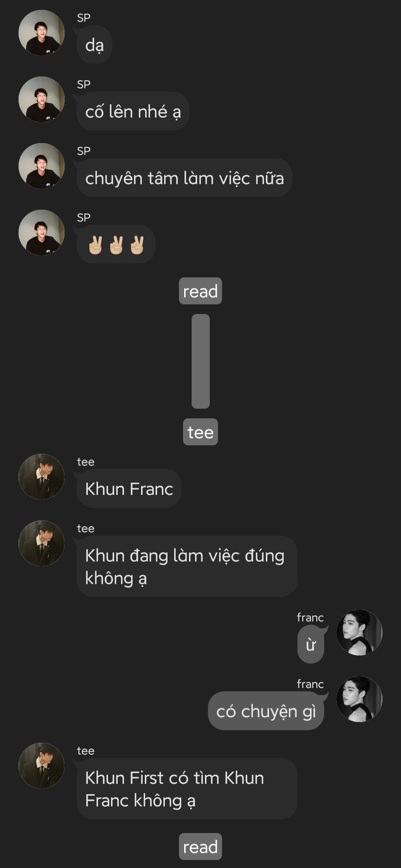Open franc's avatar beside the 'ừ' reply
Viewport: 401px width, 868px height.
point(359,632)
